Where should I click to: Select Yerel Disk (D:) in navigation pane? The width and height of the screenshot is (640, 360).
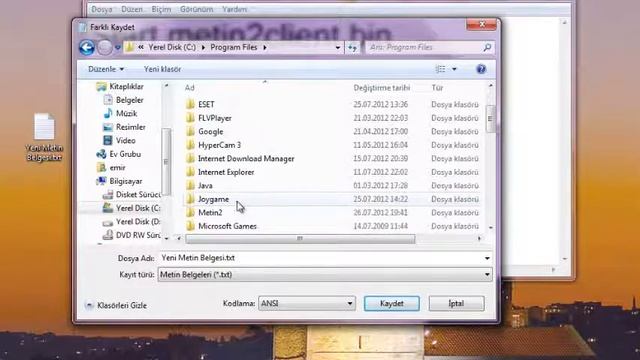pos(138,222)
